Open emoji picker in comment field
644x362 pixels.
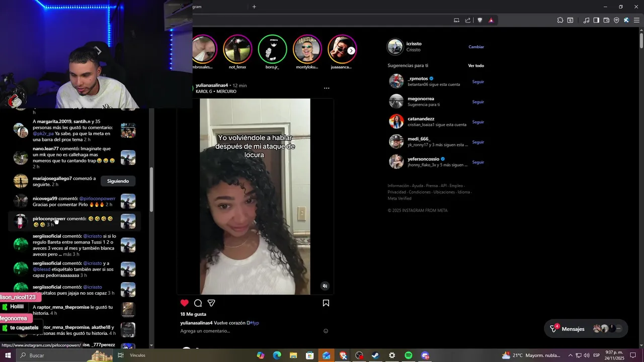(x=326, y=331)
